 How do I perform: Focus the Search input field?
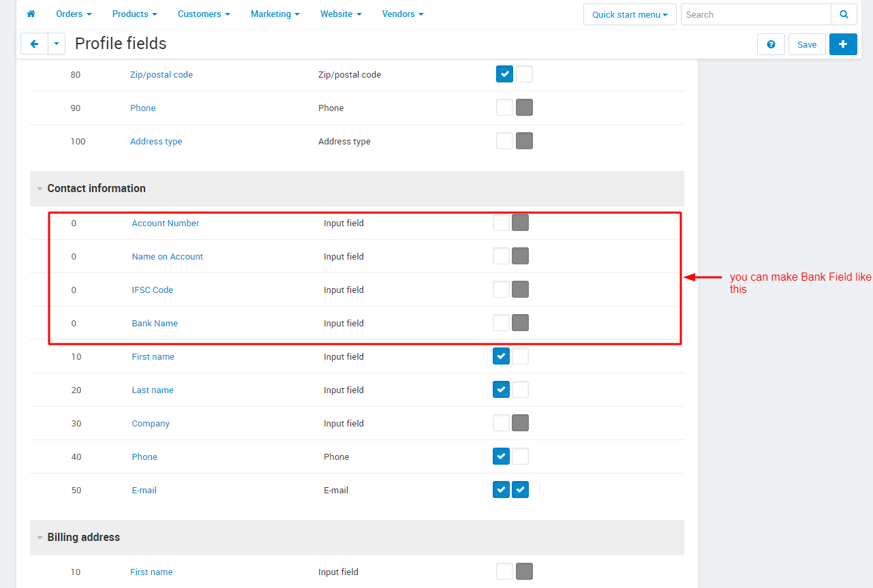pos(756,14)
